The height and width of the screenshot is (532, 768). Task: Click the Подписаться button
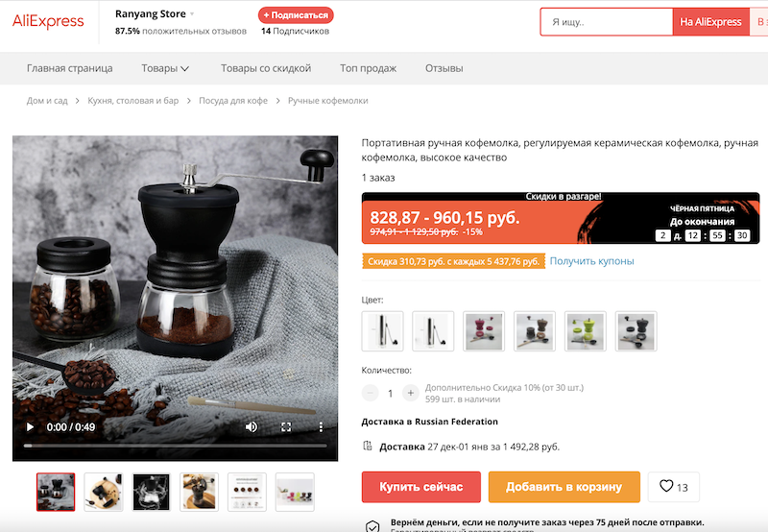click(296, 15)
